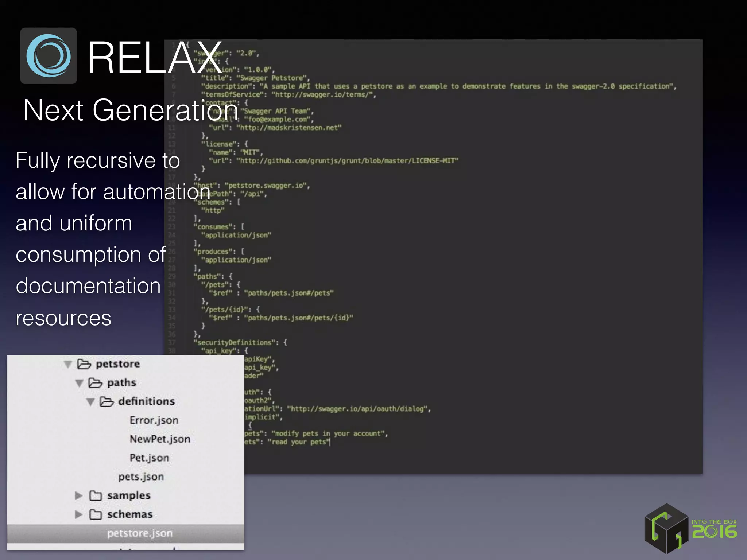Click the samples closed folder icon
The height and width of the screenshot is (560, 747).
(x=96, y=495)
